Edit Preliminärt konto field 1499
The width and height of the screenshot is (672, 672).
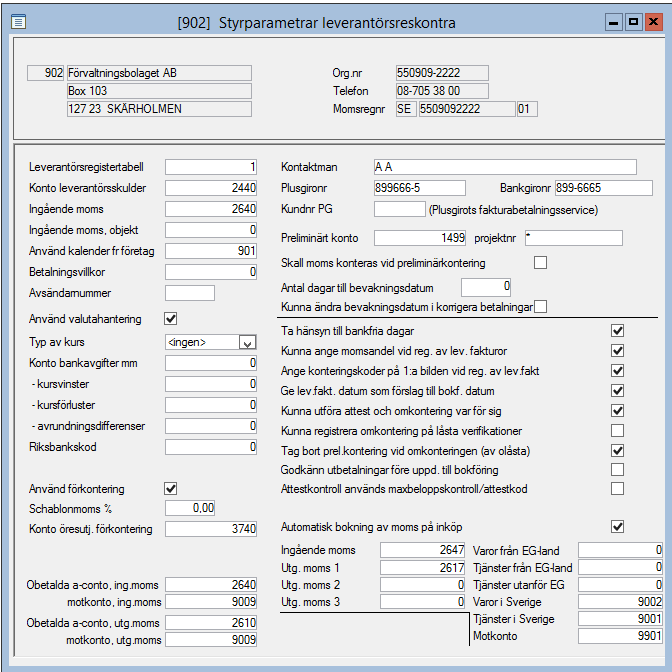[x=420, y=238]
